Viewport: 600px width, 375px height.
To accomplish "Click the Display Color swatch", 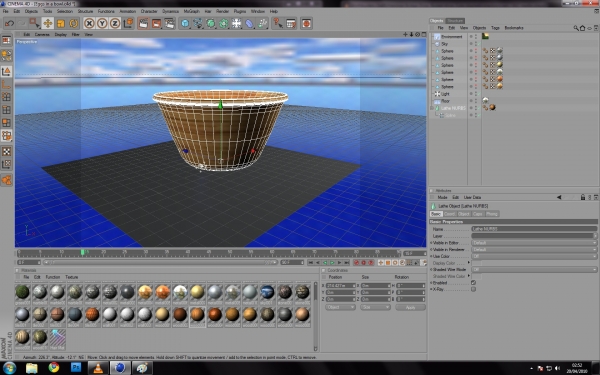I will pyautogui.click(x=477, y=263).
